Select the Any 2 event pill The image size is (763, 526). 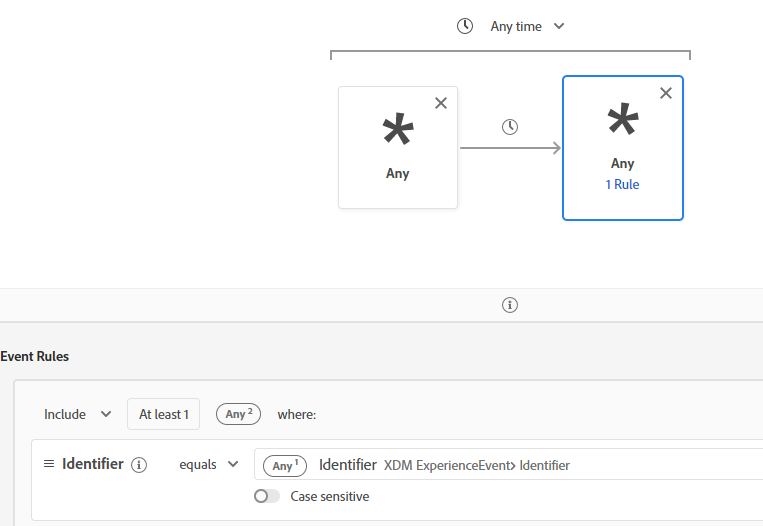pyautogui.click(x=238, y=414)
